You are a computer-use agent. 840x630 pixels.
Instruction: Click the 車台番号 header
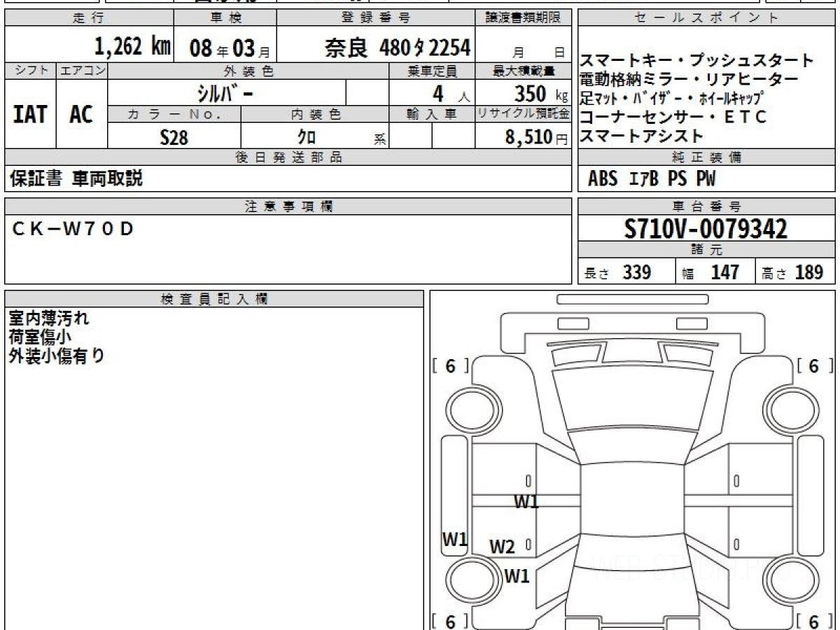click(706, 206)
